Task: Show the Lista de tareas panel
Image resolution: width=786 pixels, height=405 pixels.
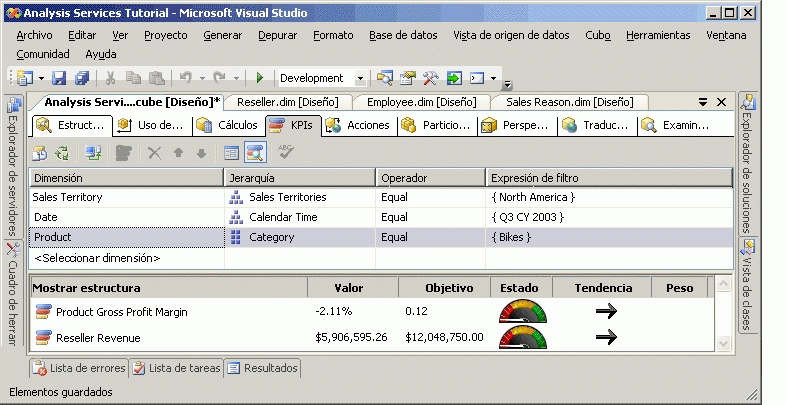Action: pos(176,368)
